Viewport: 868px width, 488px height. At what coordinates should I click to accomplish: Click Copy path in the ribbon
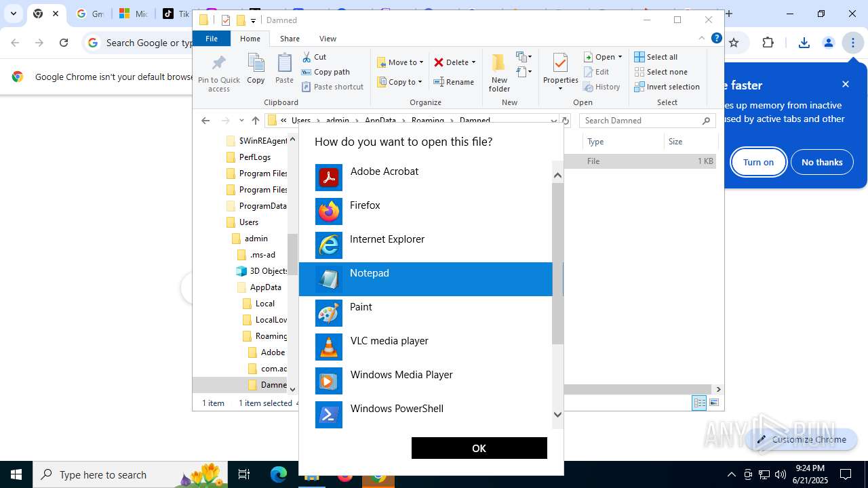[325, 72]
